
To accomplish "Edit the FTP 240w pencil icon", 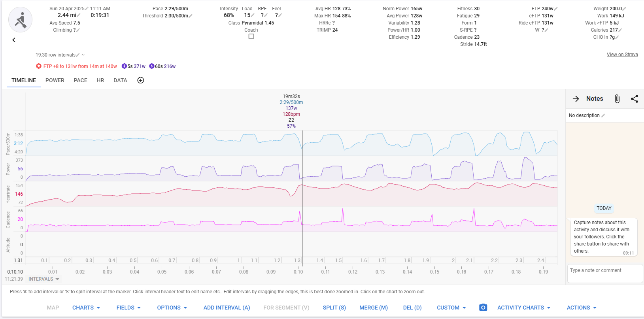I will (556, 9).
